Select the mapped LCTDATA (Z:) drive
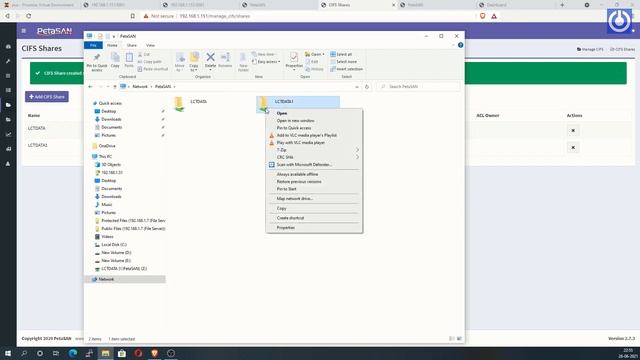The width and height of the screenshot is (640, 360). pos(124,269)
